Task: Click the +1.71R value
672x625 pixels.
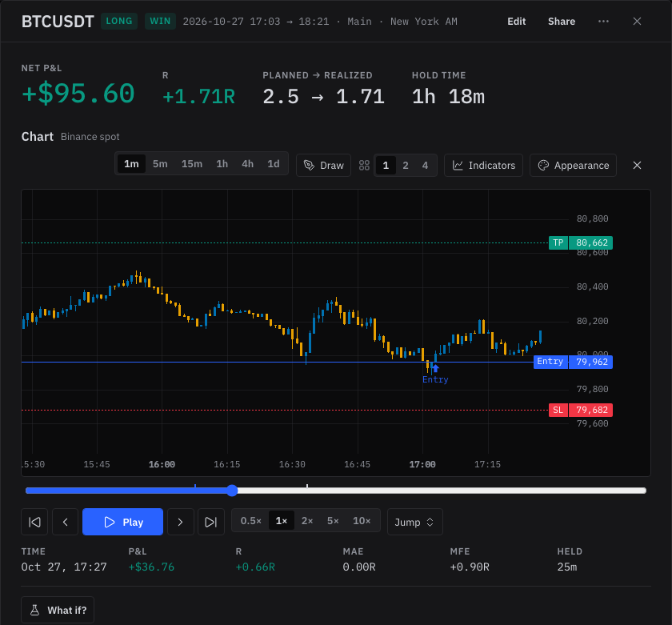Action: [x=199, y=97]
